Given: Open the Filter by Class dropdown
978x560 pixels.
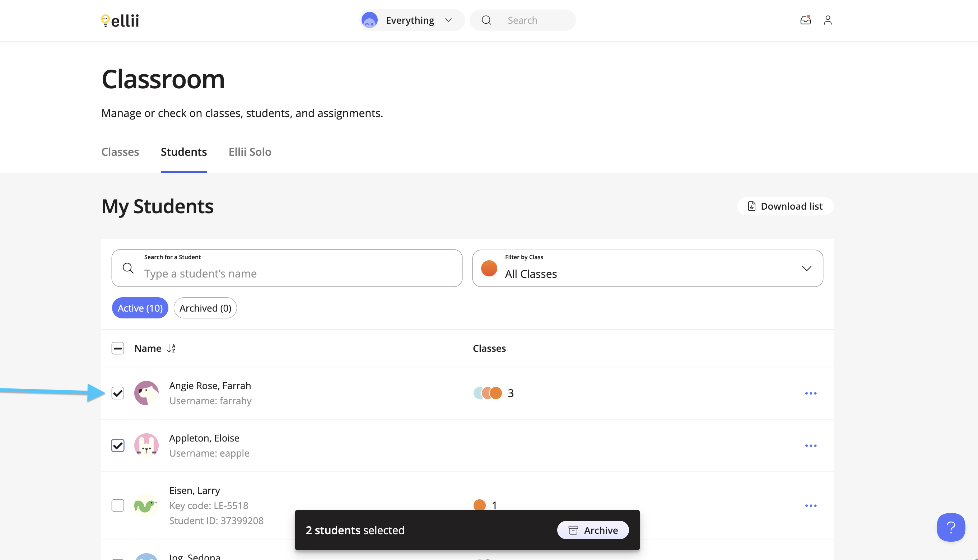Looking at the screenshot, I should [648, 268].
